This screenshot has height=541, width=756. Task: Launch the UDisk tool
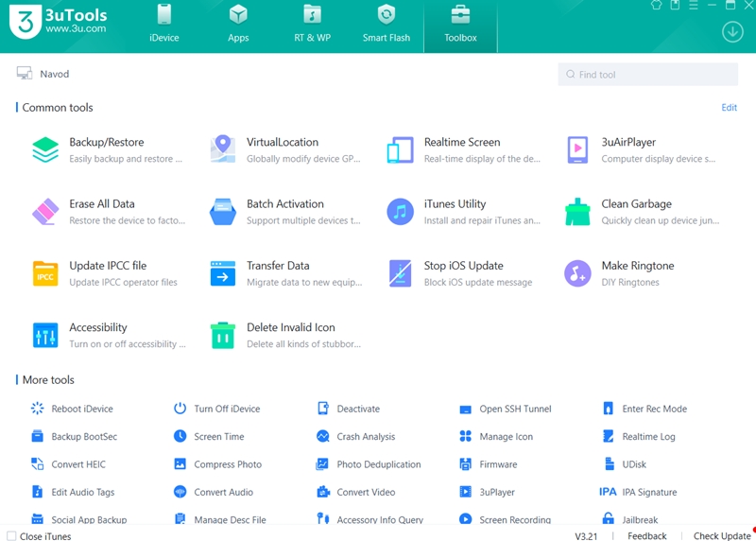[x=625, y=464]
